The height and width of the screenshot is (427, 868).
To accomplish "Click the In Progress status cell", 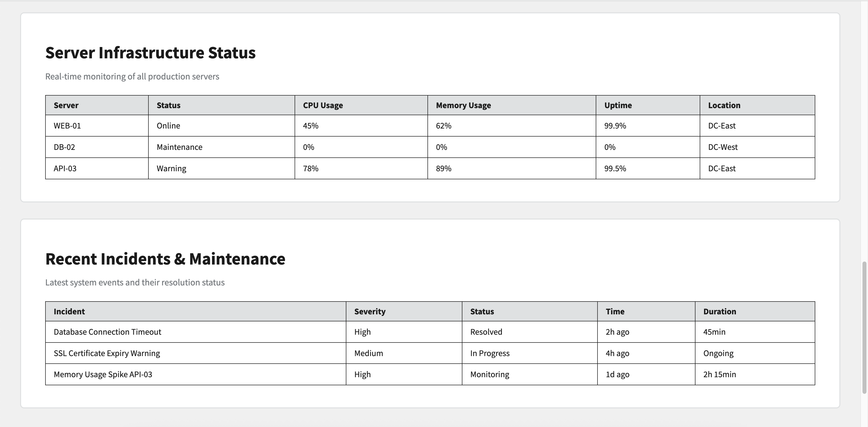I will [x=490, y=353].
